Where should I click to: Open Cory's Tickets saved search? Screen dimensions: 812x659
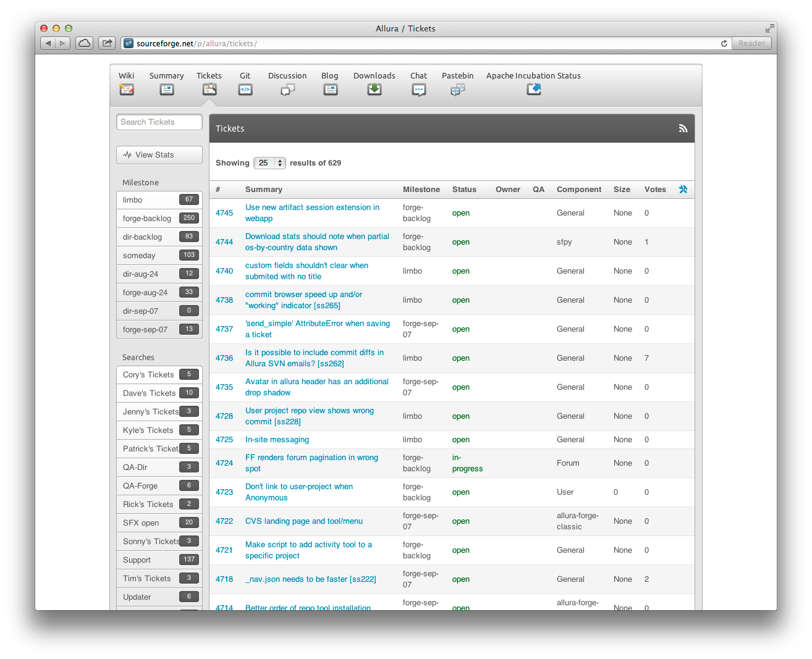tap(159, 375)
